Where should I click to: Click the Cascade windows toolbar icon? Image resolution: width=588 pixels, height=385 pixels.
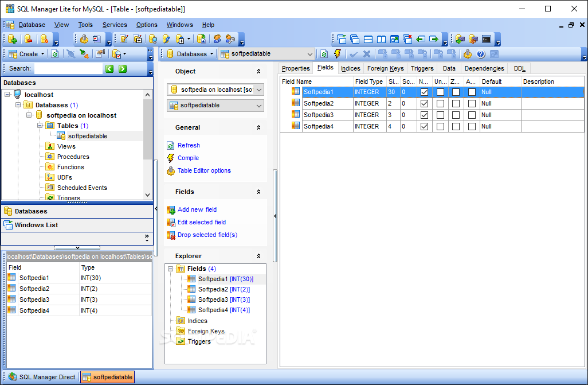pyautogui.click(x=355, y=39)
